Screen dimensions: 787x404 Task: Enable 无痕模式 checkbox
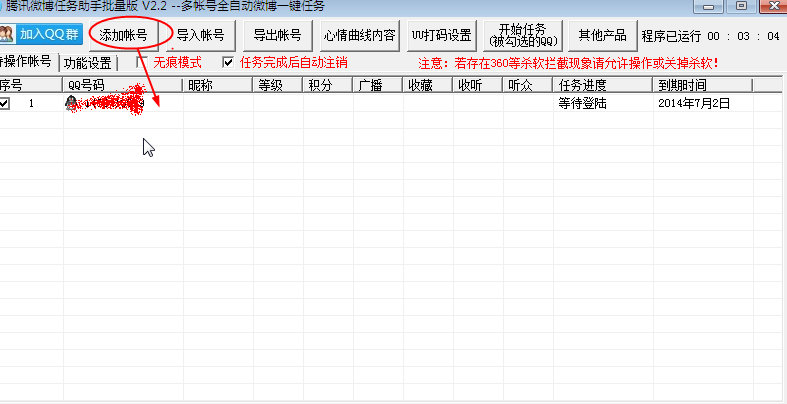point(143,62)
